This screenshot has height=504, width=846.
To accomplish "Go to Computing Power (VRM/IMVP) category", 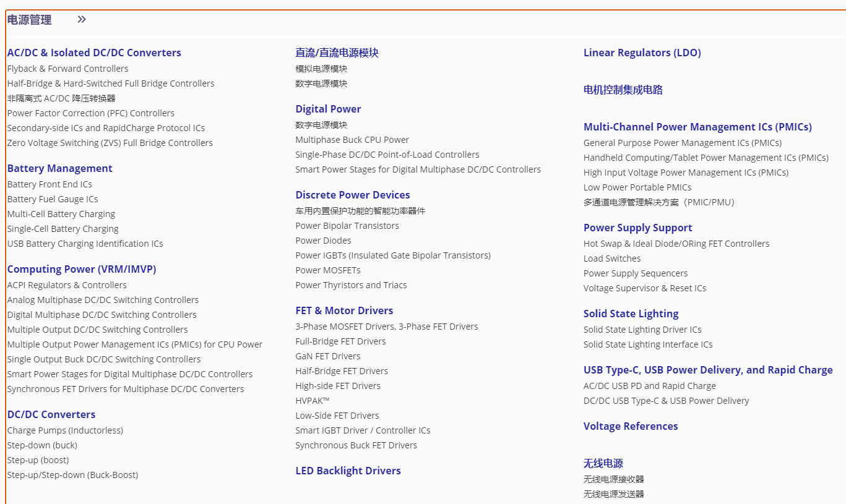I will [82, 269].
